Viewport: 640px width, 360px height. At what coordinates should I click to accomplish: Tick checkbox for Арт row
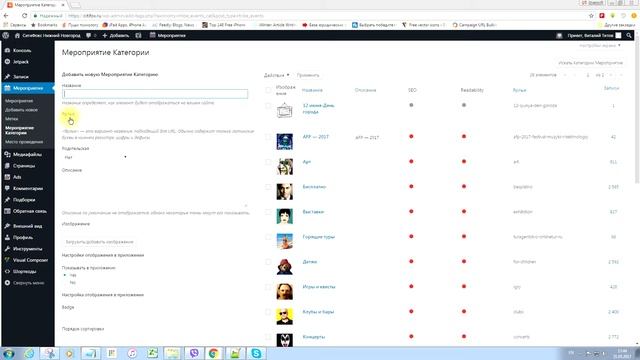[x=268, y=162]
